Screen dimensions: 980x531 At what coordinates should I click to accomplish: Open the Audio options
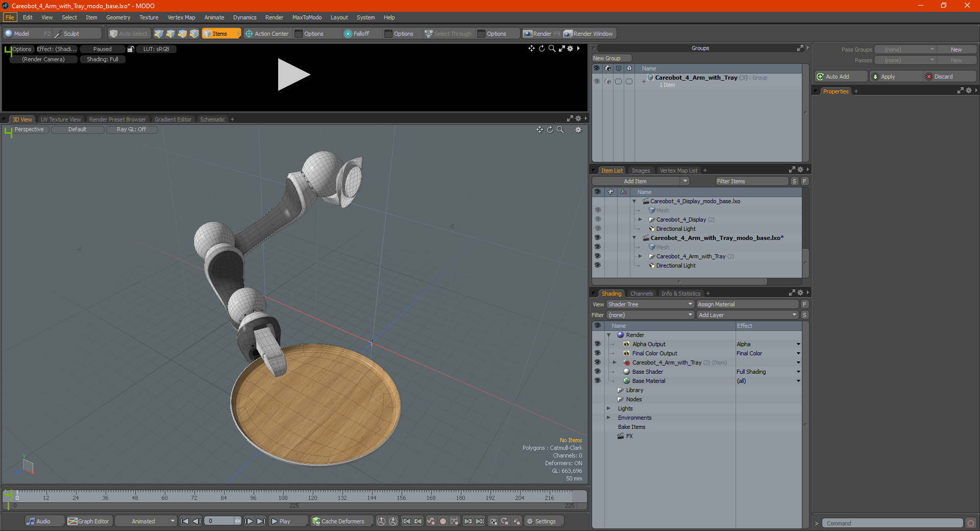pos(44,521)
